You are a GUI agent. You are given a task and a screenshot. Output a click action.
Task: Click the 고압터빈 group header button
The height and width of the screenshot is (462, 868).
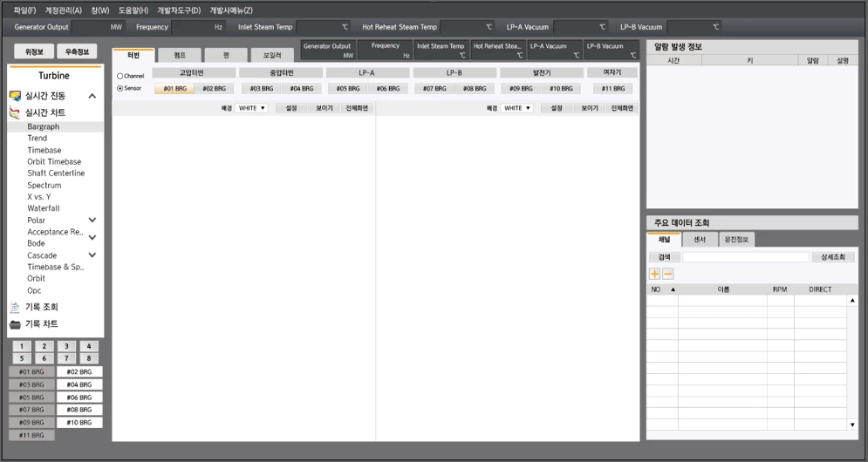tap(192, 73)
